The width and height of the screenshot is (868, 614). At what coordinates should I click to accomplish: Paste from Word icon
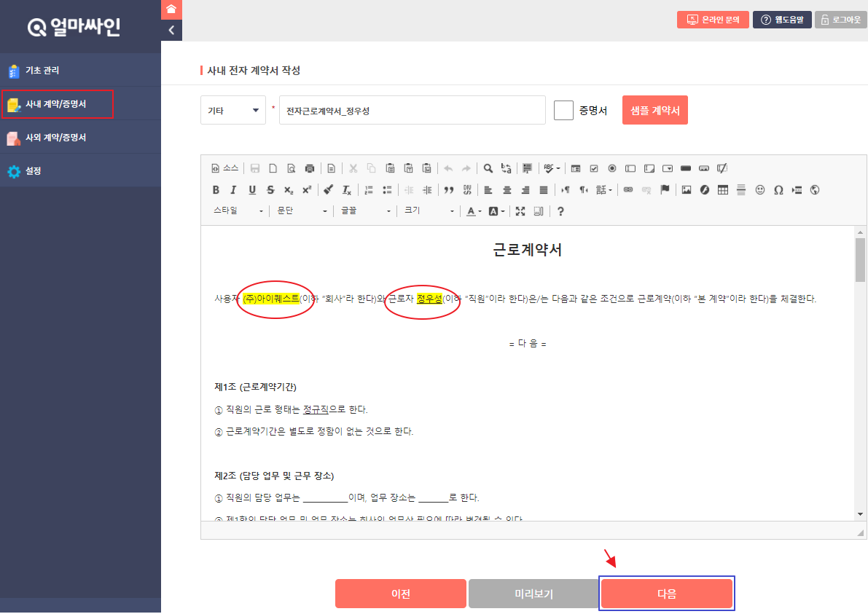click(427, 168)
